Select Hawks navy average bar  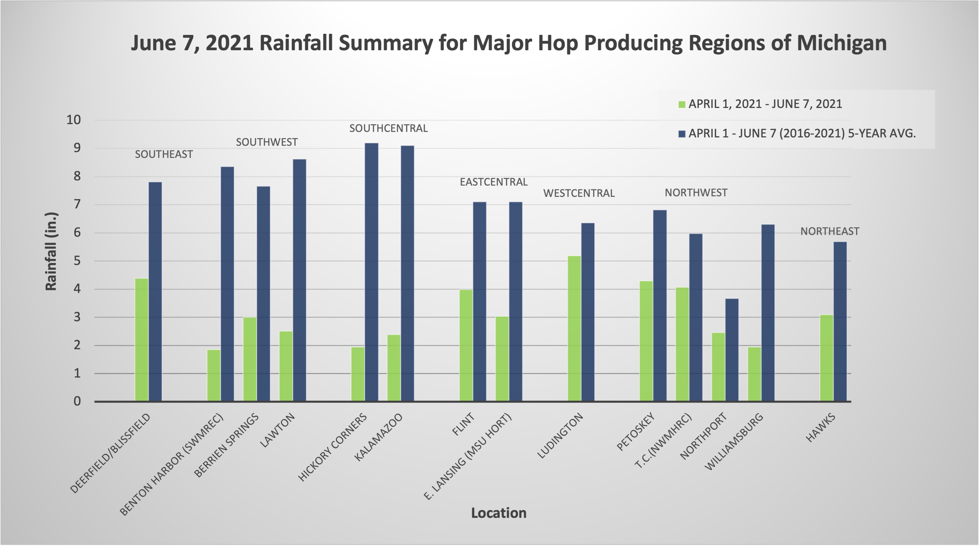[840, 322]
